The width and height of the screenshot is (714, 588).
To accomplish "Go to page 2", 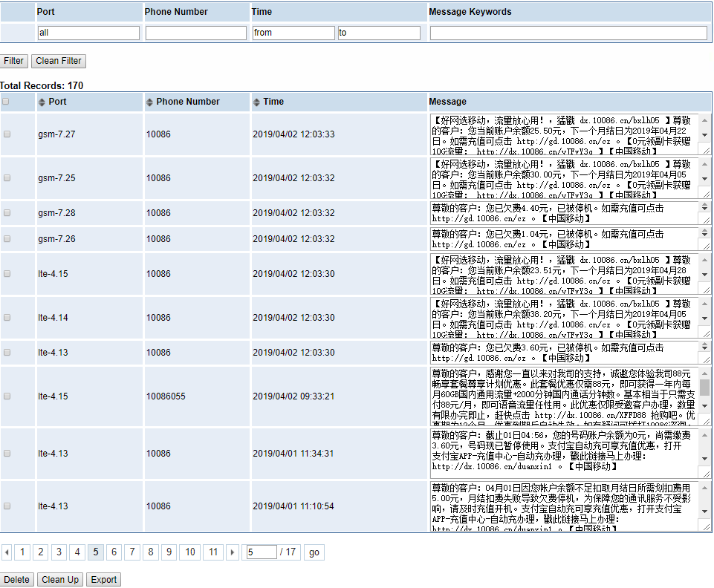I will [x=41, y=552].
